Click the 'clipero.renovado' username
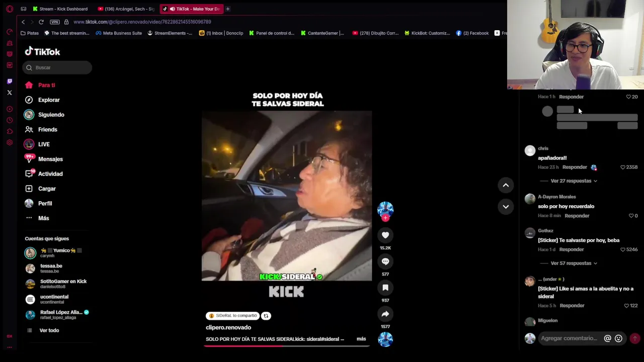 point(228,327)
